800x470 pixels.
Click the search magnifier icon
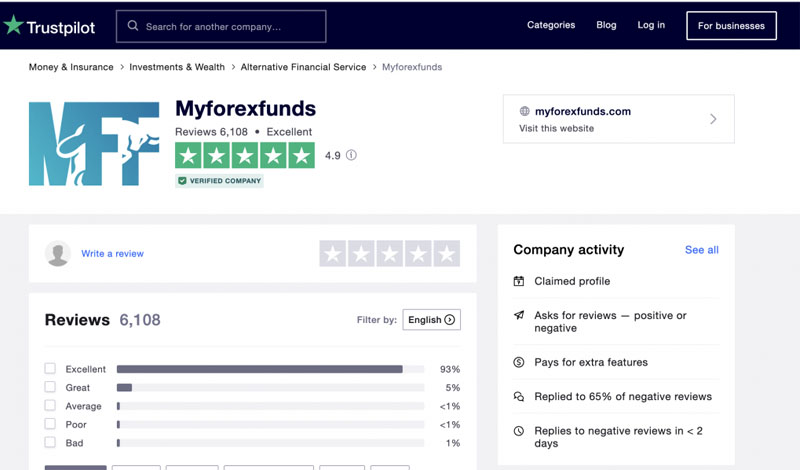tap(133, 26)
